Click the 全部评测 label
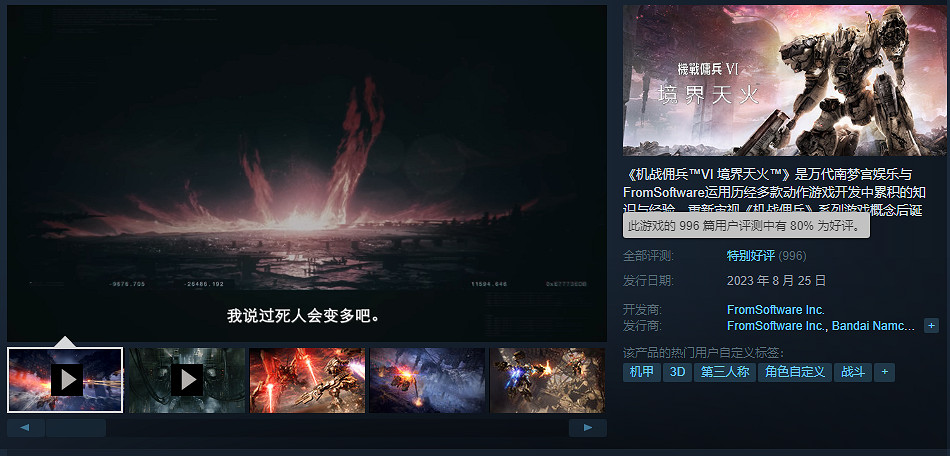Image resolution: width=950 pixels, height=456 pixels. click(x=648, y=256)
